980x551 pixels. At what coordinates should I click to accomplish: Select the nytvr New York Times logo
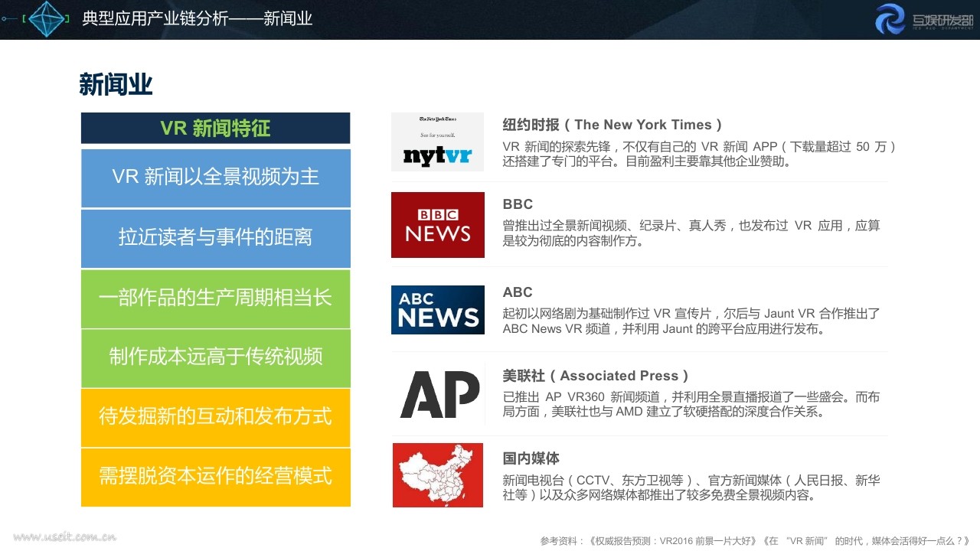[x=437, y=142]
